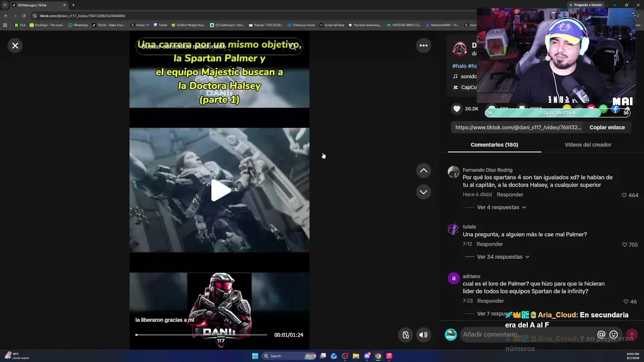Seek on the video progress bar
Viewport: 644px width, 362px height.
pyautogui.click(x=201, y=335)
